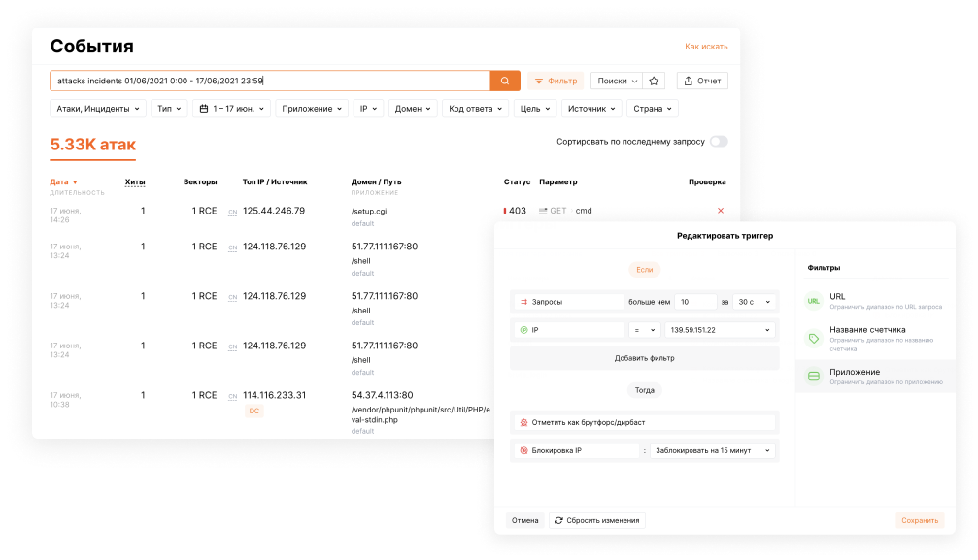The image size is (978, 560).
Task: Click the CN flag beside 125.44.246.79
Action: (x=233, y=212)
